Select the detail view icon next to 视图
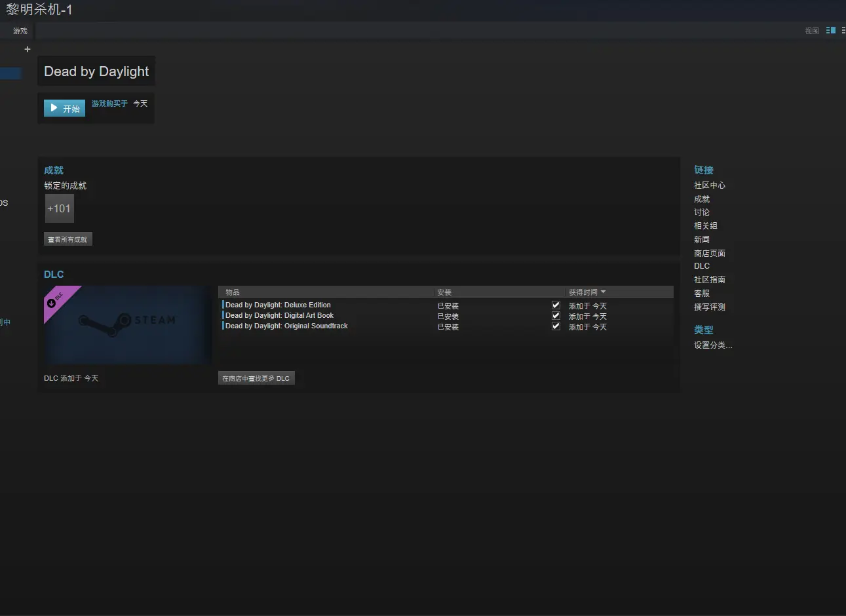Screen dimensions: 846x616 coord(831,31)
